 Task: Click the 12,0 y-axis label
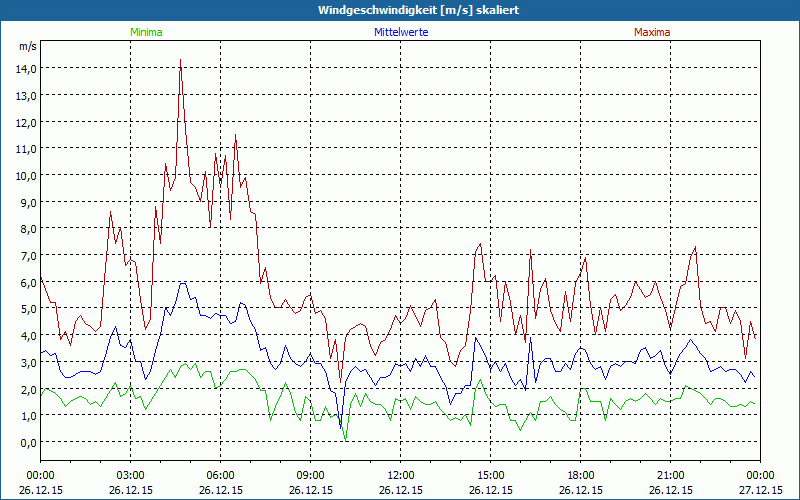(25, 122)
